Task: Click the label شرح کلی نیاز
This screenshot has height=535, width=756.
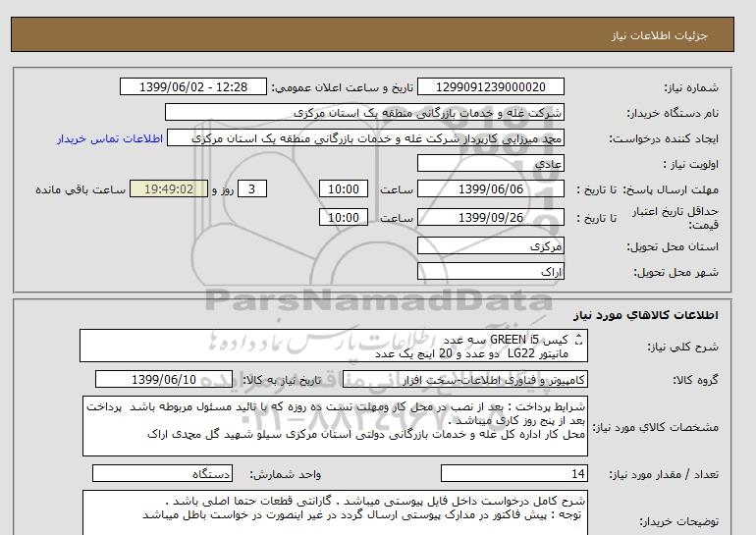Action: pyautogui.click(x=682, y=347)
